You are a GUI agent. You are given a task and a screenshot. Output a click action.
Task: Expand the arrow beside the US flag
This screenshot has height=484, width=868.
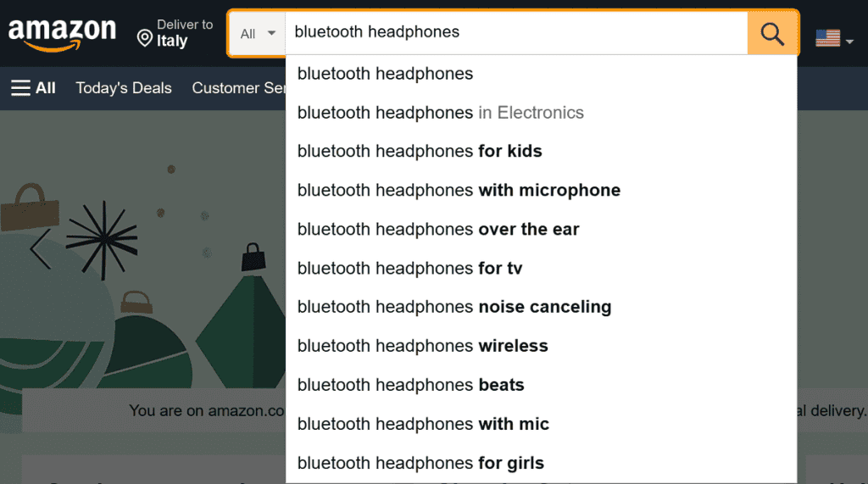pyautogui.click(x=849, y=42)
